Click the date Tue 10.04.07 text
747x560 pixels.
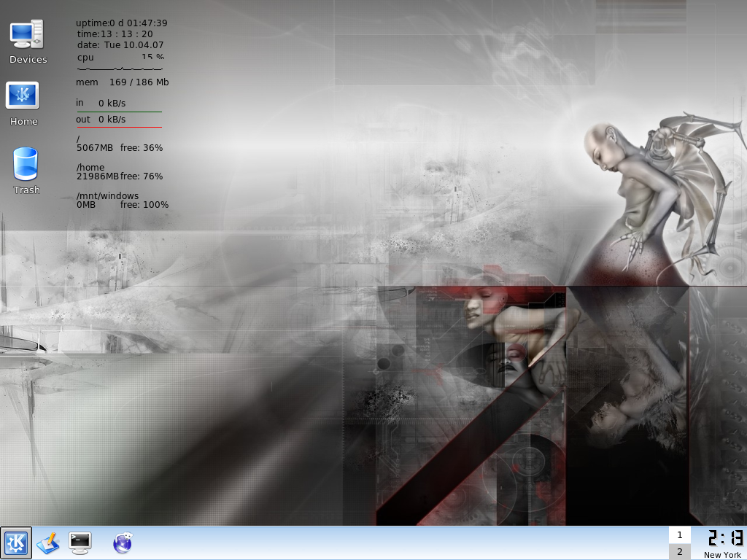[x=120, y=44]
